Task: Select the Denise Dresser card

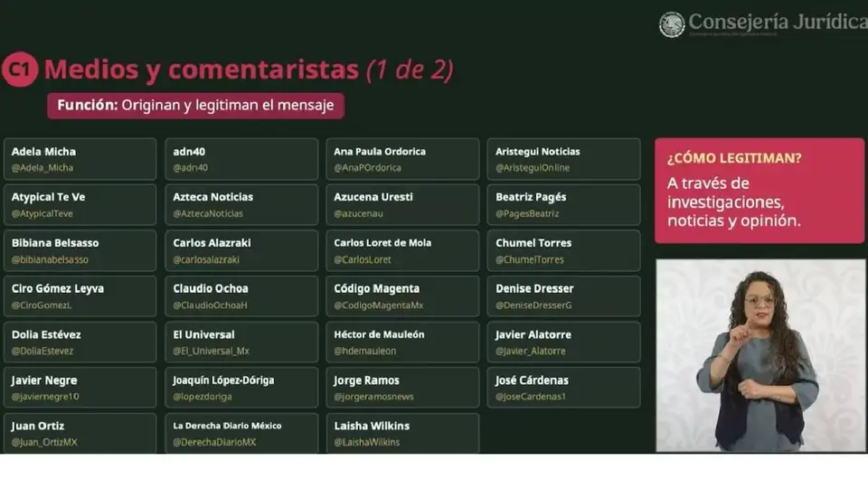Action: [563, 296]
